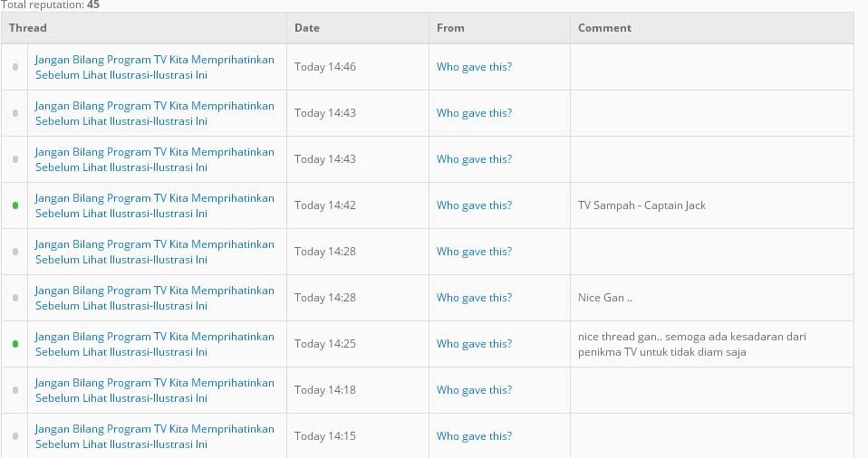Click the gray reputation dot beside Today 14:46
The image size is (868, 458).
[x=15, y=67]
